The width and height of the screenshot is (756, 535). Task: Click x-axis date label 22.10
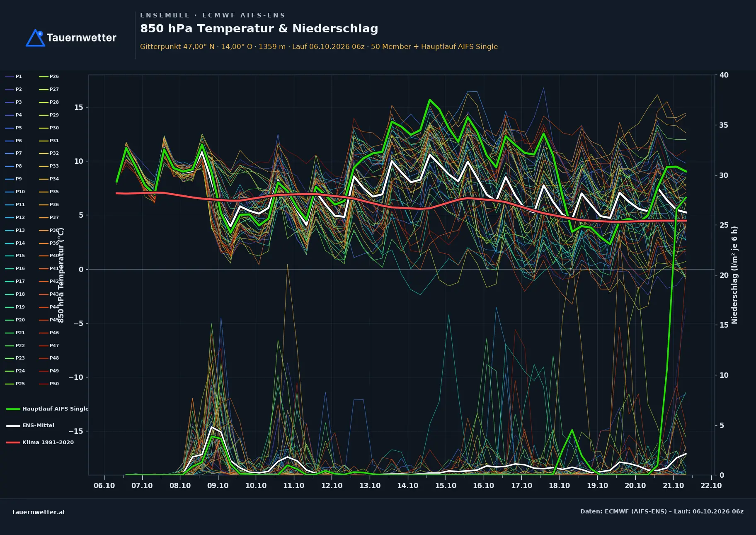pyautogui.click(x=711, y=486)
